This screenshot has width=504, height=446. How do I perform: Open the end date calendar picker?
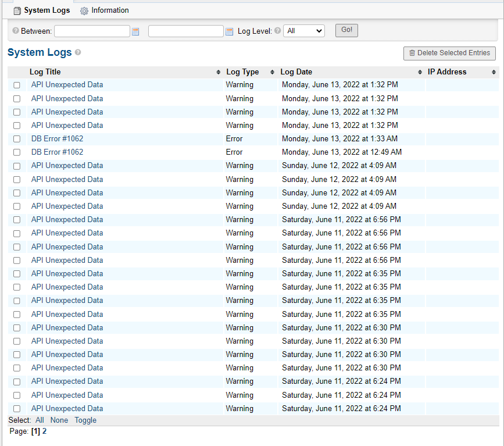[229, 31]
